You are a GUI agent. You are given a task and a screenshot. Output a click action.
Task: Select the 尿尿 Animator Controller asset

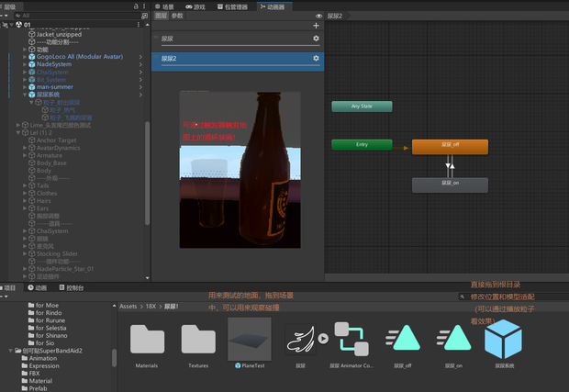(351, 339)
